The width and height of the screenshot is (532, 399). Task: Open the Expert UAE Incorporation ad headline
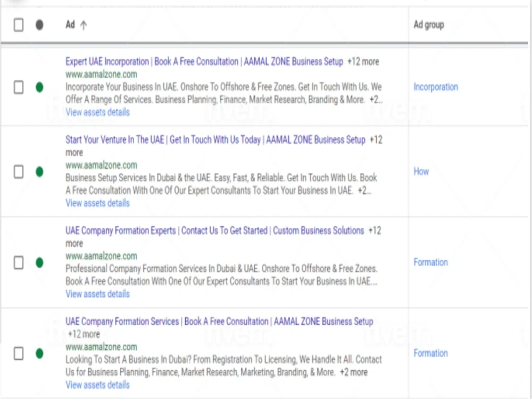[x=204, y=61]
